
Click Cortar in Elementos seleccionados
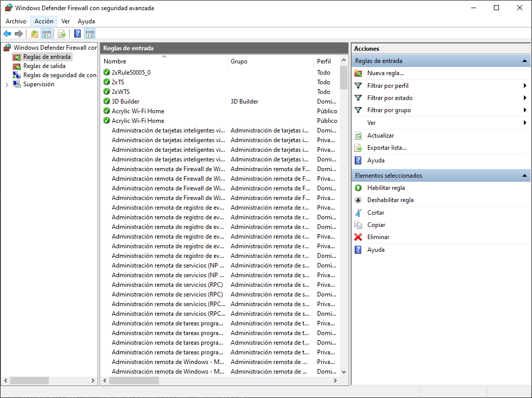coord(375,213)
